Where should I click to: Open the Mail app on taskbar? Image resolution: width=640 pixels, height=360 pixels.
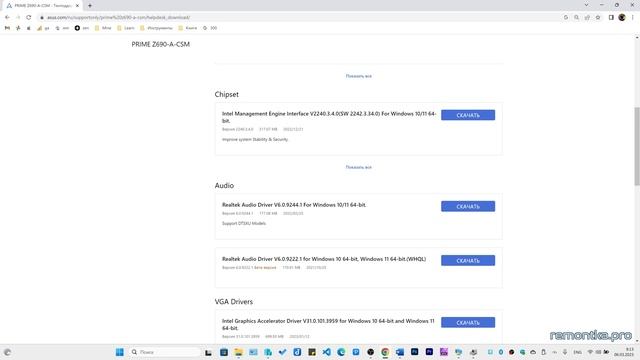[x=253, y=352]
